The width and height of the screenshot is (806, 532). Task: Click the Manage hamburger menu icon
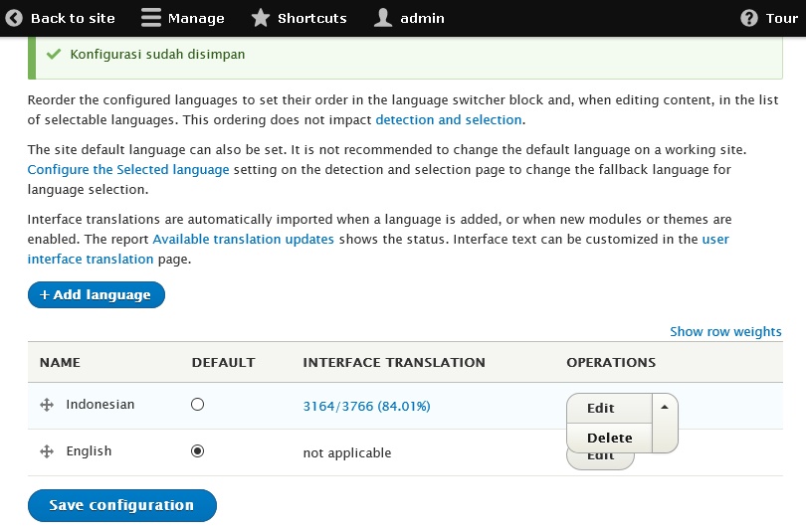coord(151,18)
